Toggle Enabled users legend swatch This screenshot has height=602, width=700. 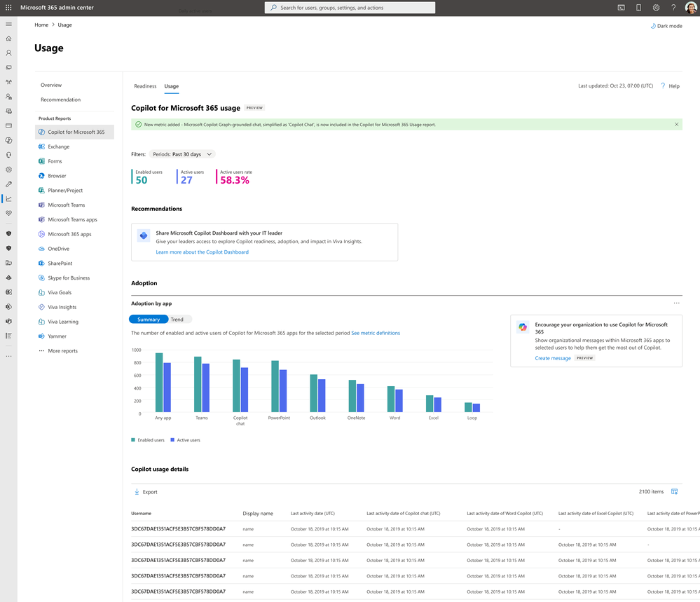(x=133, y=440)
